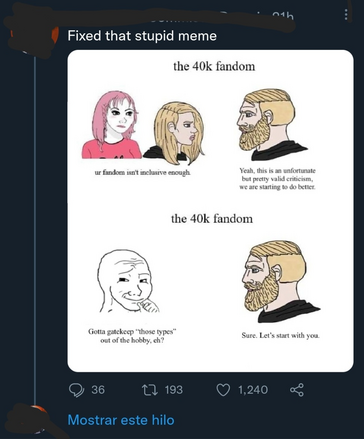
Task: Click the smug wojak face in the meme
Action: click(x=127, y=282)
